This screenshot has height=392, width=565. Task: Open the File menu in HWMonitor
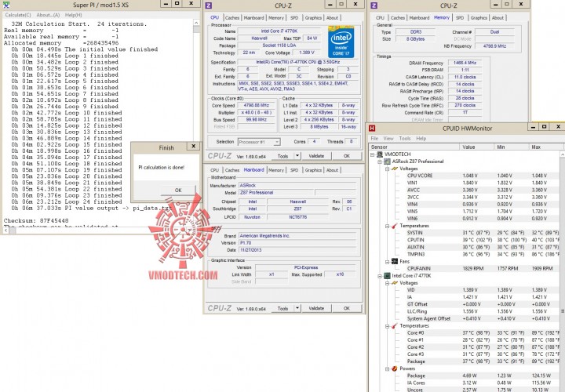[374, 138]
